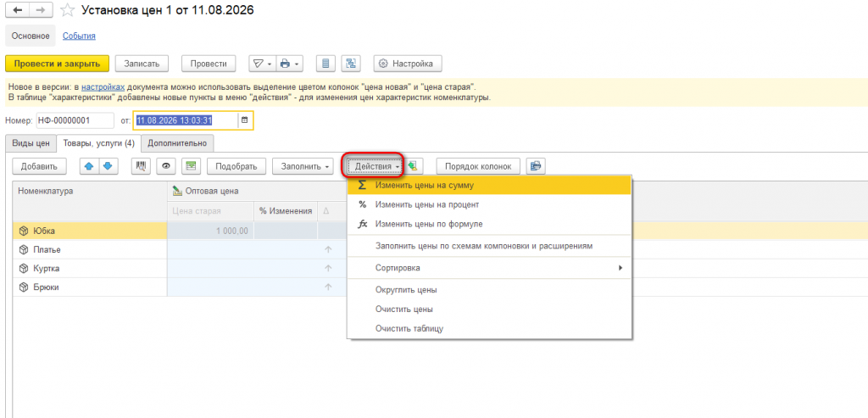The image size is (868, 418).
Task: Open the Настройка button
Action: (408, 64)
